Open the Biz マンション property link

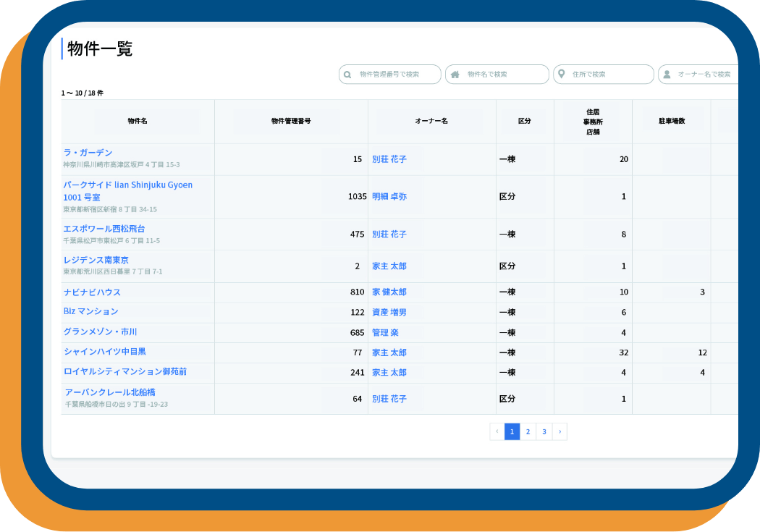pyautogui.click(x=90, y=311)
